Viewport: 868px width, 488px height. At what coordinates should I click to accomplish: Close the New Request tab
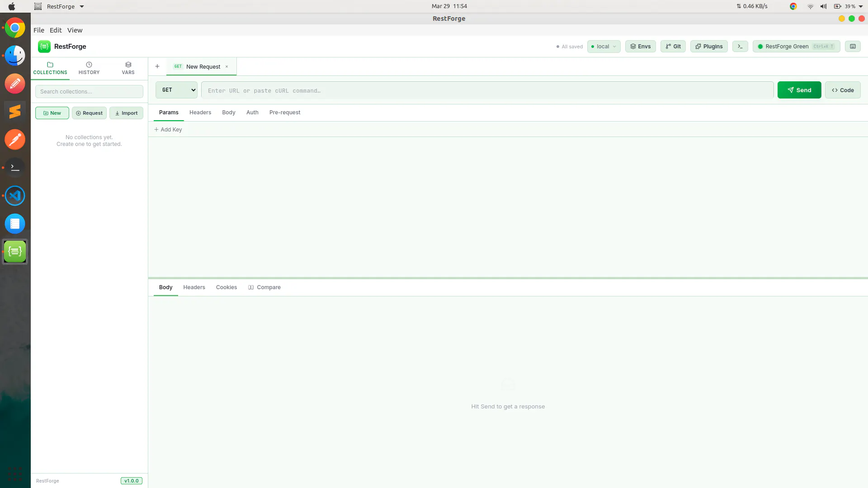[227, 67]
